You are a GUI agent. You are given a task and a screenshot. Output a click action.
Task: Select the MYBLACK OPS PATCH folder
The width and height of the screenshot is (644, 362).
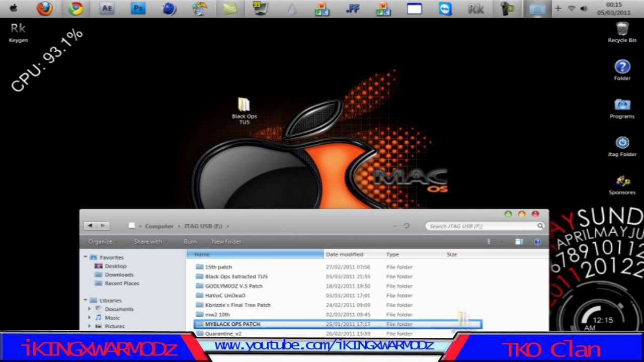click(x=337, y=324)
